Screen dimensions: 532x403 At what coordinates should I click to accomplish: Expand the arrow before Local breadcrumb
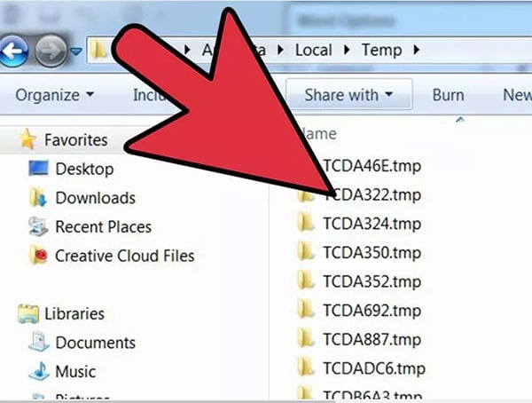pyautogui.click(x=280, y=51)
